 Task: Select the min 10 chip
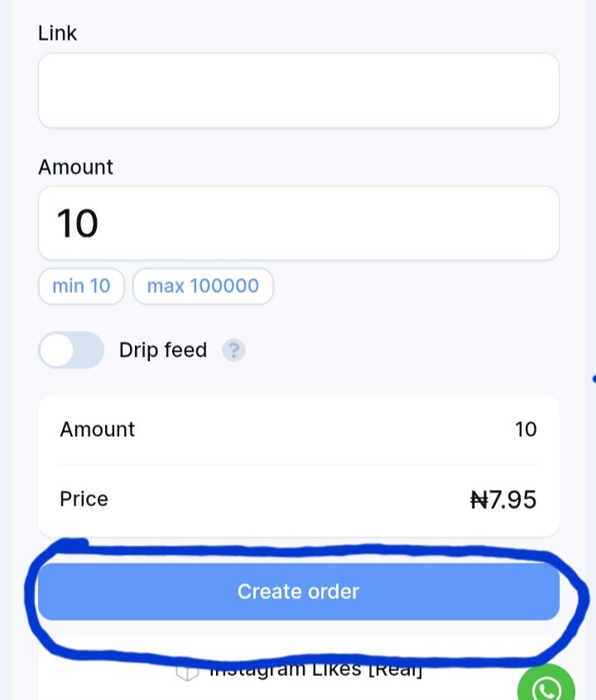click(81, 286)
